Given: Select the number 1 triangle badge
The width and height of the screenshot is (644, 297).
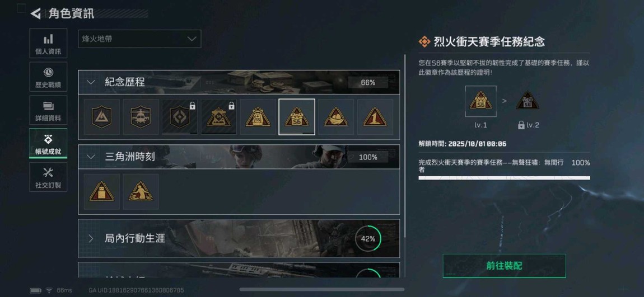Looking at the screenshot, I should pyautogui.click(x=375, y=117).
